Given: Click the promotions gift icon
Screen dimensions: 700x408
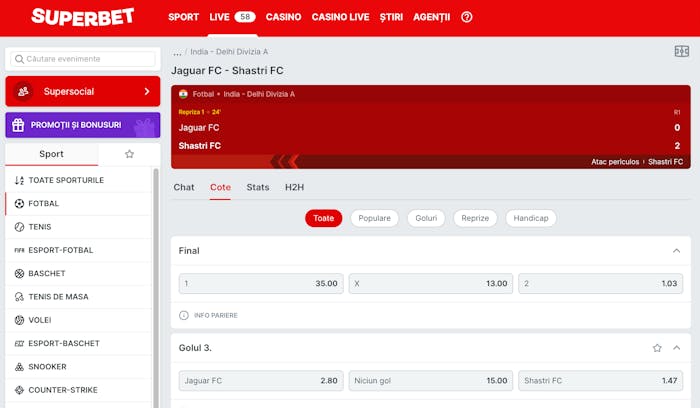Looking at the screenshot, I should tap(18, 125).
